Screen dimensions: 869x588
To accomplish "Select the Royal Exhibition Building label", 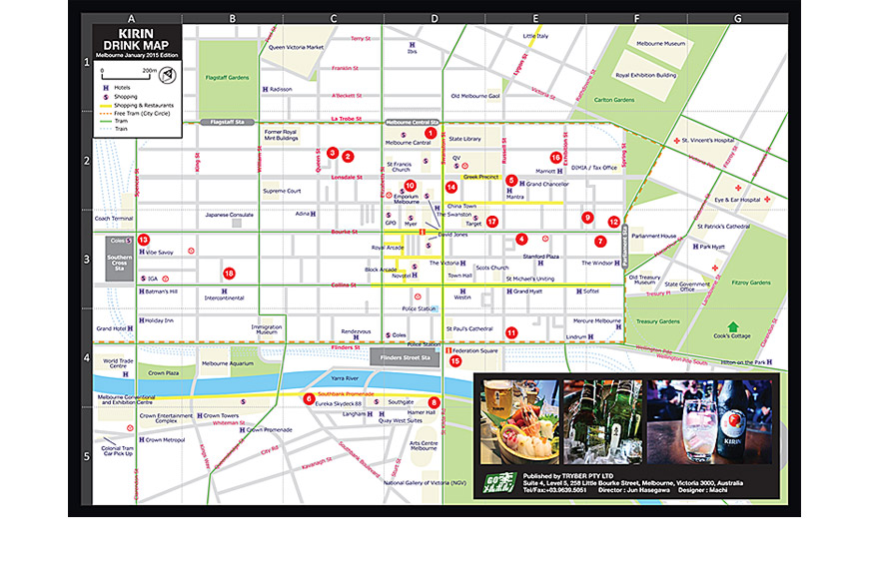I will pyautogui.click(x=646, y=75).
